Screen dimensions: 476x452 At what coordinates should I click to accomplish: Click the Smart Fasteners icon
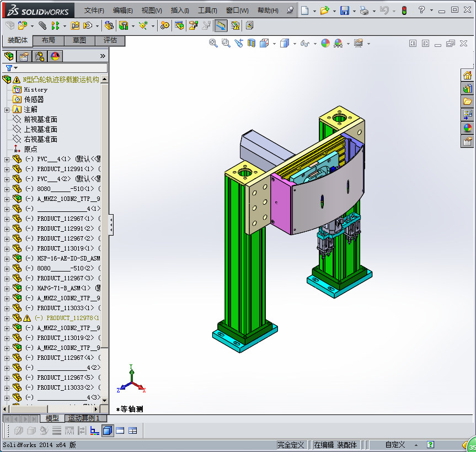[75, 26]
